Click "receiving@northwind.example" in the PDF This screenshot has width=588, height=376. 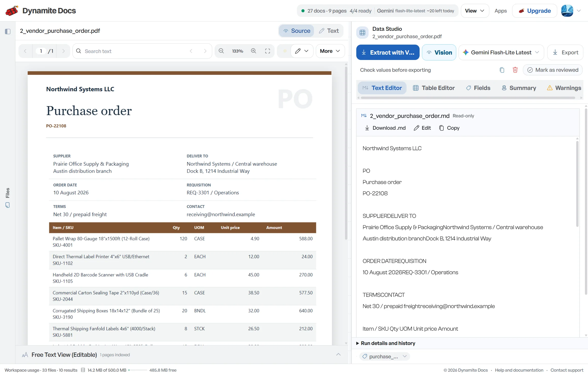pos(221,214)
